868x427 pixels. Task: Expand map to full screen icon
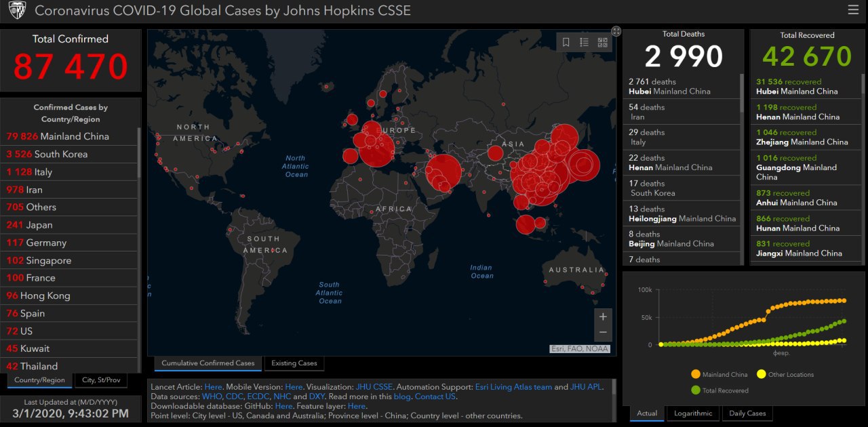coord(616,30)
